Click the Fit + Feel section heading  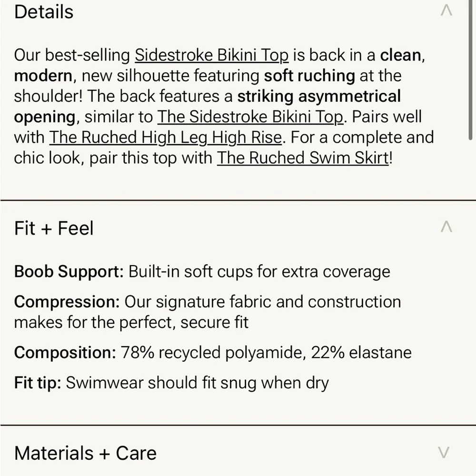click(x=54, y=228)
